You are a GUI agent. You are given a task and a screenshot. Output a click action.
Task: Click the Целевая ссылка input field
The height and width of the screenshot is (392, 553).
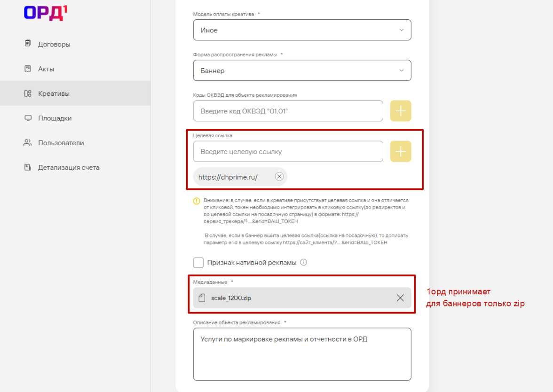point(288,151)
